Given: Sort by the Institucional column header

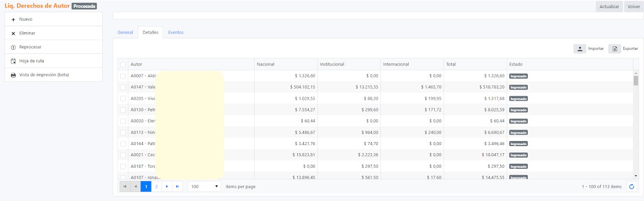Looking at the screenshot, I should tap(349, 64).
